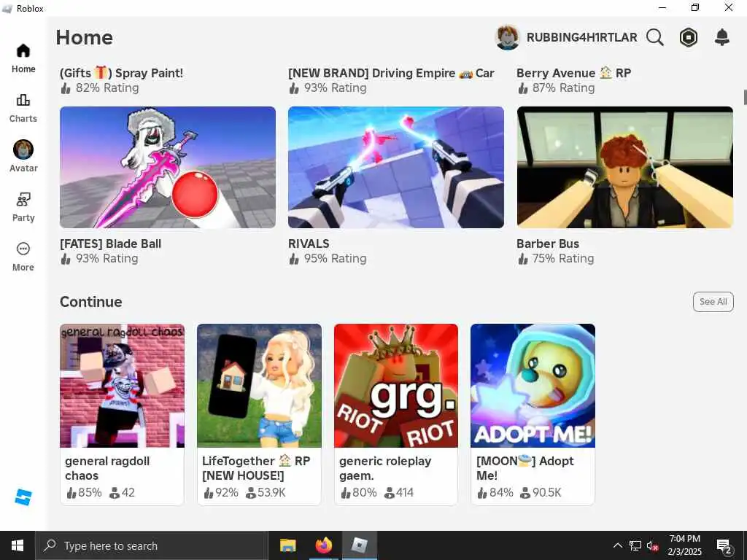This screenshot has width=747, height=560.
Task: Open the Blade Ball game thumbnail
Action: 168,167
